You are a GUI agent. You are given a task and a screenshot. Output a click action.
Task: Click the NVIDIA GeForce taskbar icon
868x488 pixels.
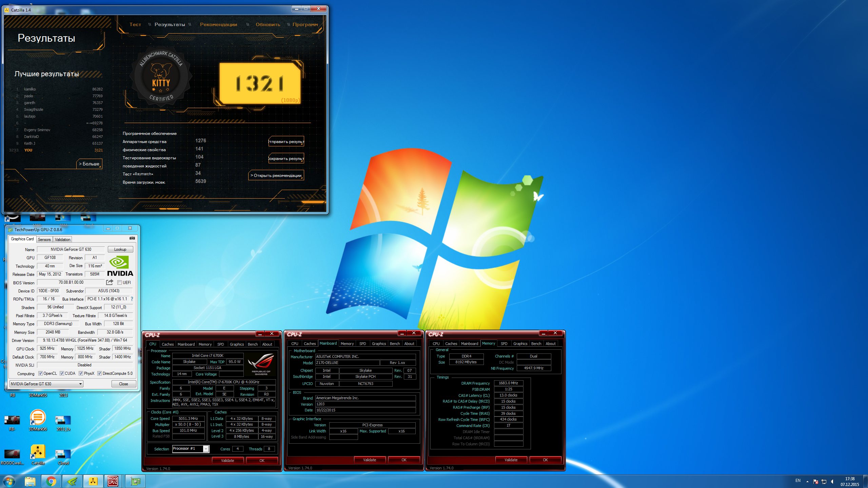point(72,481)
